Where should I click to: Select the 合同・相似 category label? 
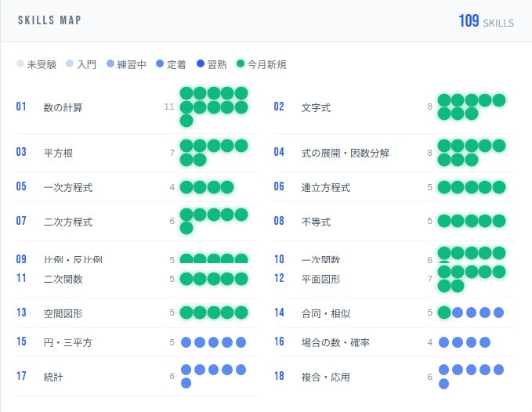tap(326, 313)
